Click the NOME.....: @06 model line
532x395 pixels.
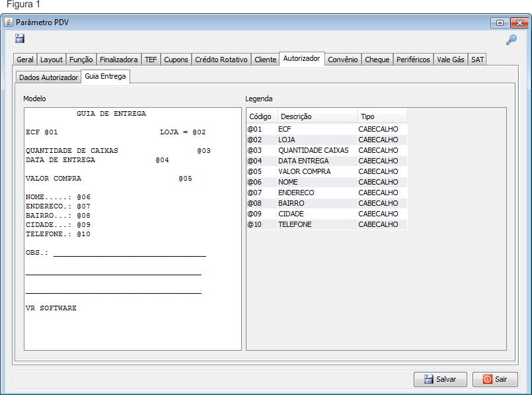58,197
